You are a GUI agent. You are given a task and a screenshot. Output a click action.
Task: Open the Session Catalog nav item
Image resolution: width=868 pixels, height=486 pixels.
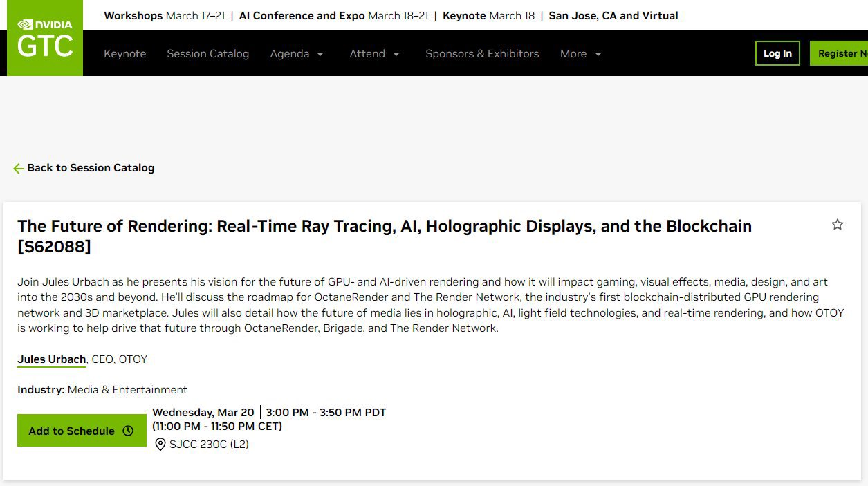coord(207,53)
